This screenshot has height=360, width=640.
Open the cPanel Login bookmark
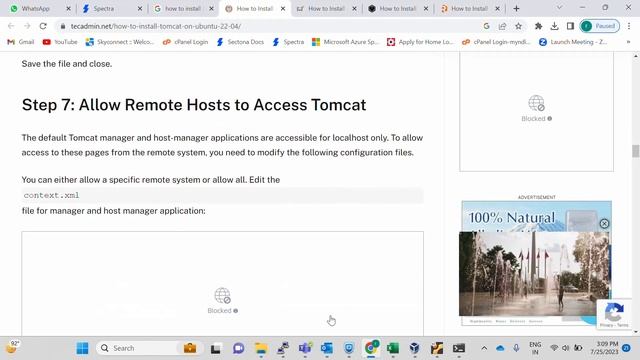(x=185, y=42)
